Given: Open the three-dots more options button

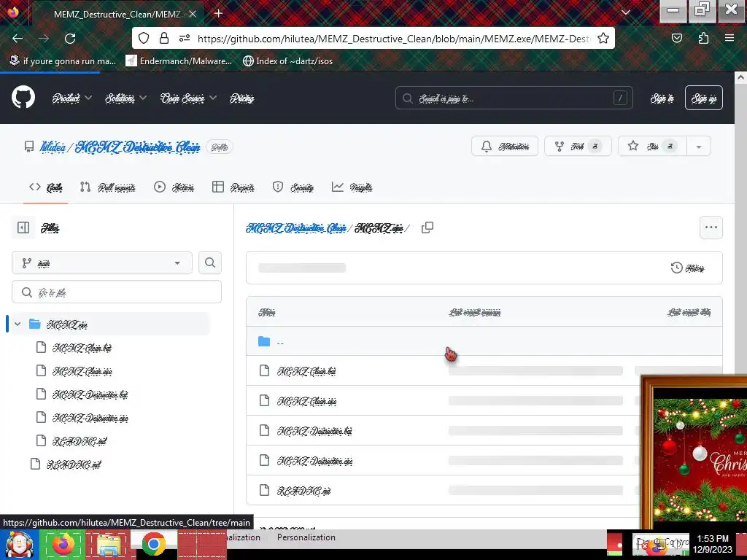Looking at the screenshot, I should 711,227.
